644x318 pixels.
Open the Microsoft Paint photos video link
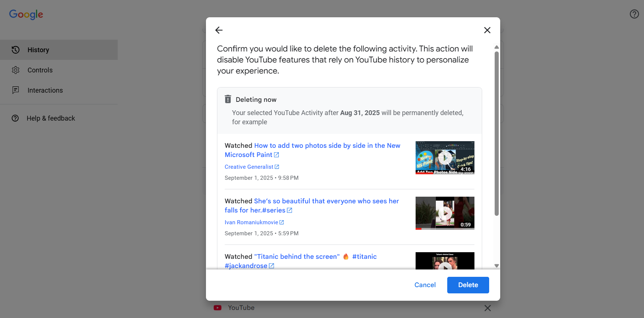(312, 150)
